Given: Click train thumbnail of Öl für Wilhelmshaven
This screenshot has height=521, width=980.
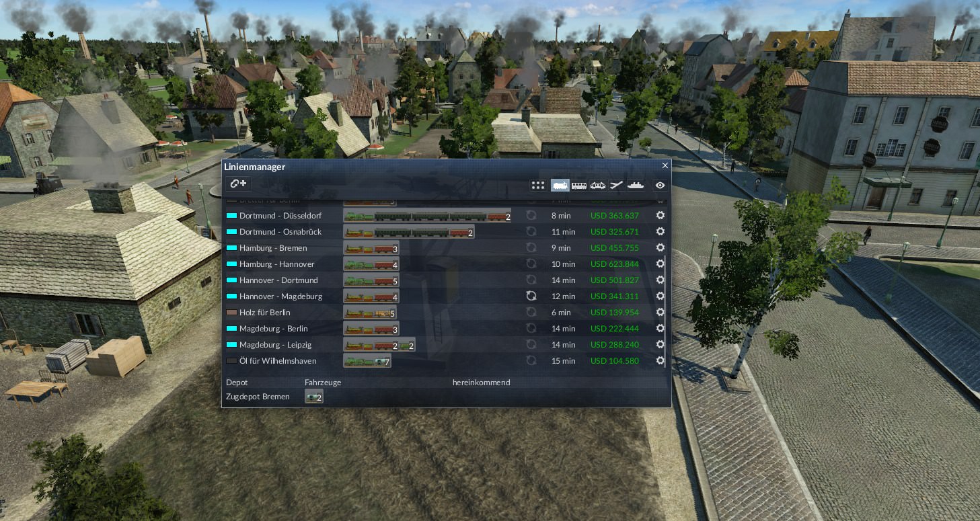Looking at the screenshot, I should click(x=367, y=361).
